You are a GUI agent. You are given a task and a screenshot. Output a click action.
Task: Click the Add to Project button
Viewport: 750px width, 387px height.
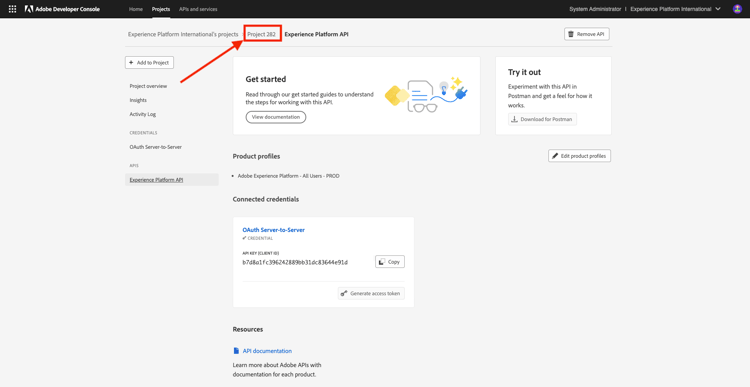(x=149, y=63)
